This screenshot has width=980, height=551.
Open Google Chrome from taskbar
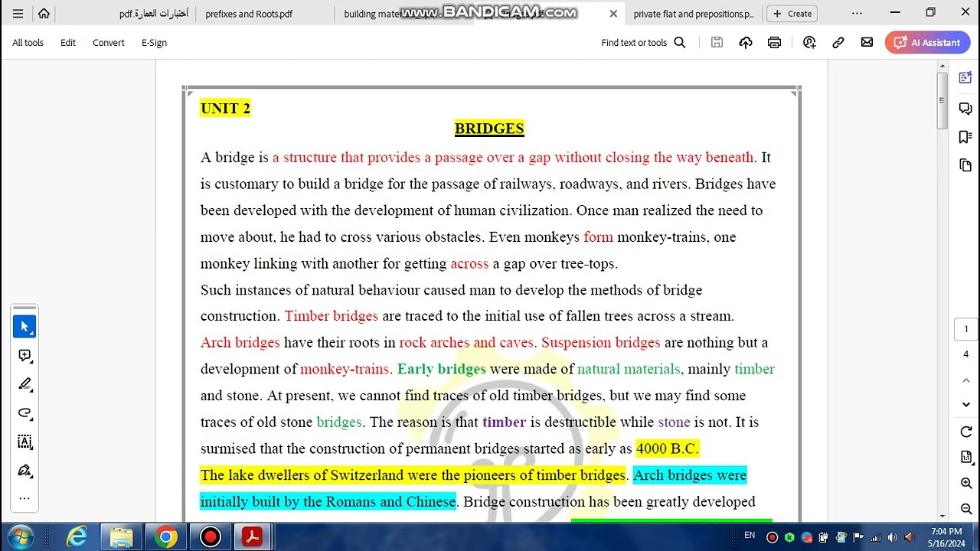[165, 537]
